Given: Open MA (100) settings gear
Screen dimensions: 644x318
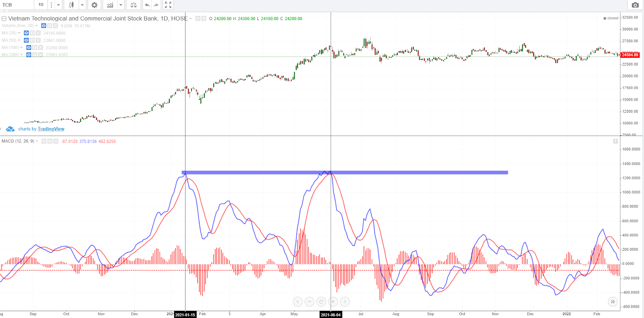Looking at the screenshot, I should click(35, 47).
